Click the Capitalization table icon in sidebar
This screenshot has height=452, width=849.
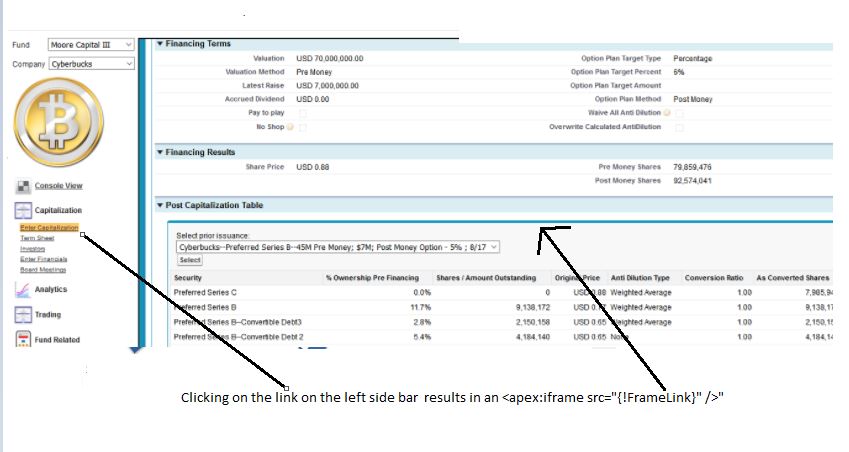23,210
